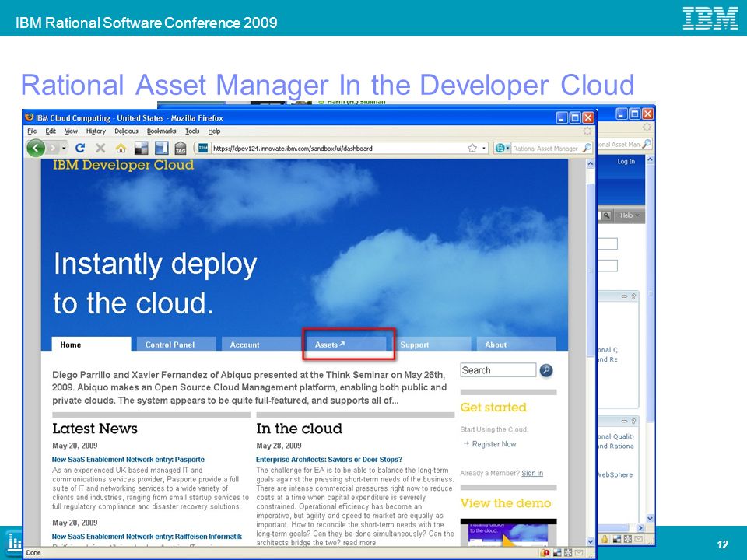Click the page Search text field
The width and height of the screenshot is (747, 560).
(x=498, y=370)
